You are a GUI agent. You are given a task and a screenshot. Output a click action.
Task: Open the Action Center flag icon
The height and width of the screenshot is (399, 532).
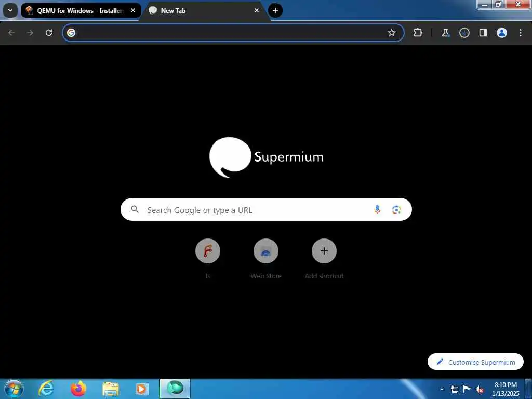[467, 389]
